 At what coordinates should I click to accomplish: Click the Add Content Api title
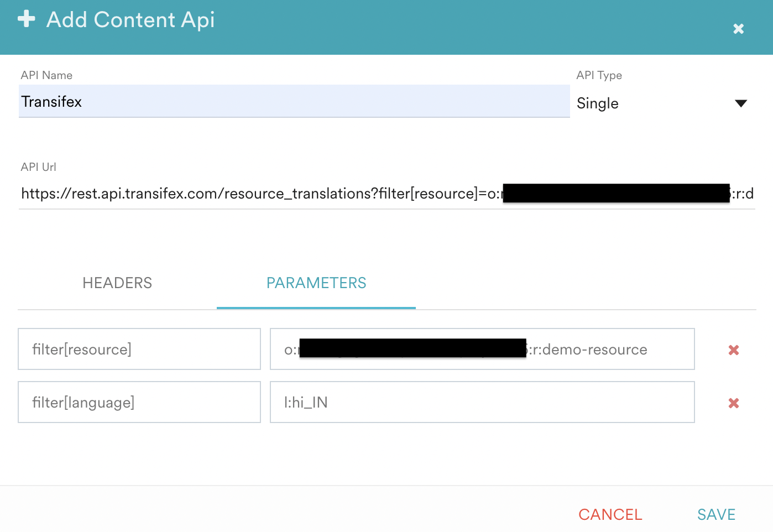[x=130, y=20]
